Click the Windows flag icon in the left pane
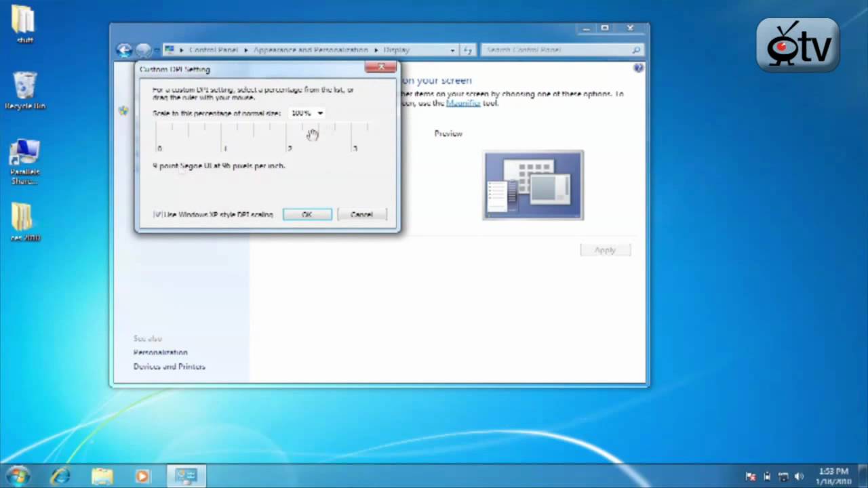The width and height of the screenshot is (868, 488). point(123,110)
